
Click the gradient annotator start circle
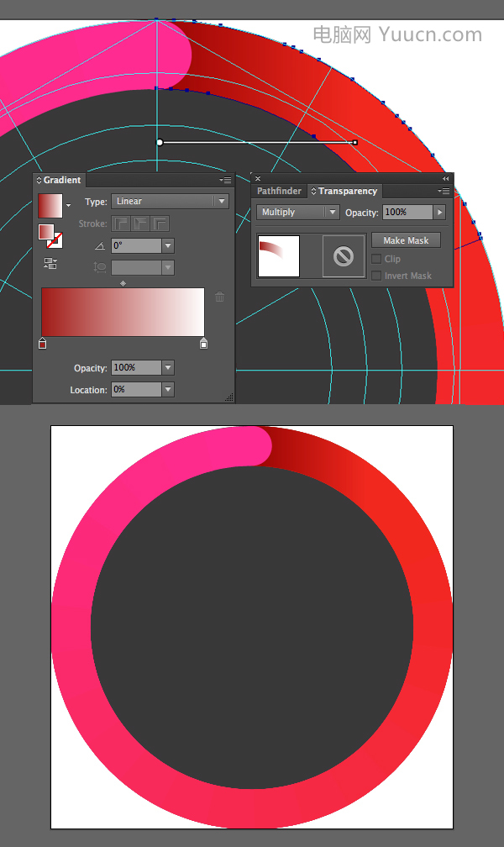(160, 142)
